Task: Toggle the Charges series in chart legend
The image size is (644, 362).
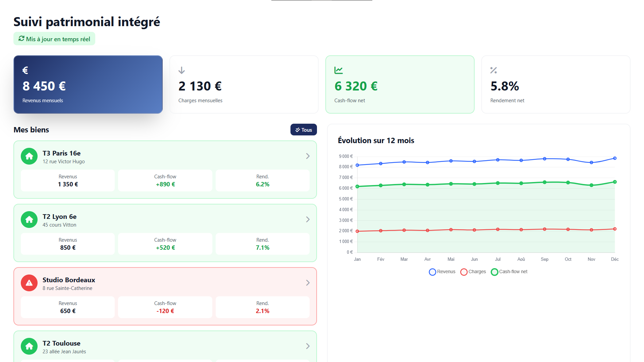Action: click(x=473, y=272)
